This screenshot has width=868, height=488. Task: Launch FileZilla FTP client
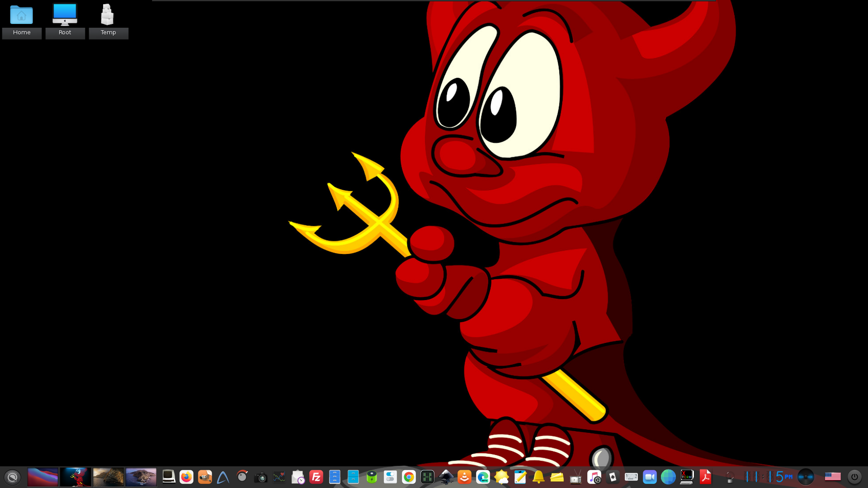316,477
